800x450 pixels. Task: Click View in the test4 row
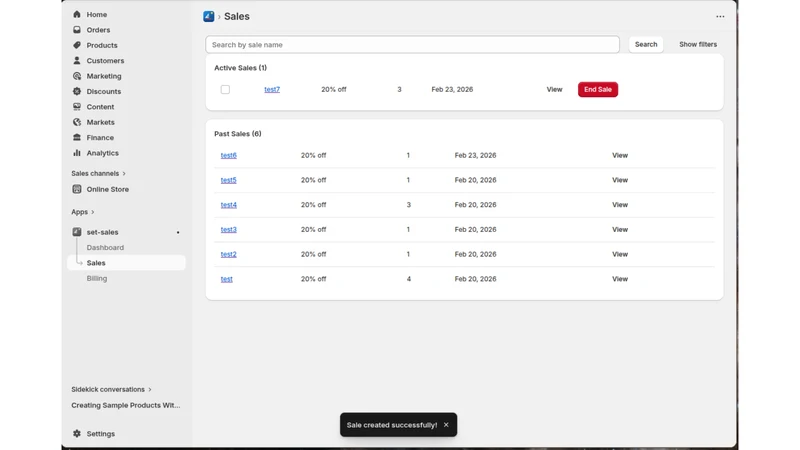pyautogui.click(x=620, y=205)
